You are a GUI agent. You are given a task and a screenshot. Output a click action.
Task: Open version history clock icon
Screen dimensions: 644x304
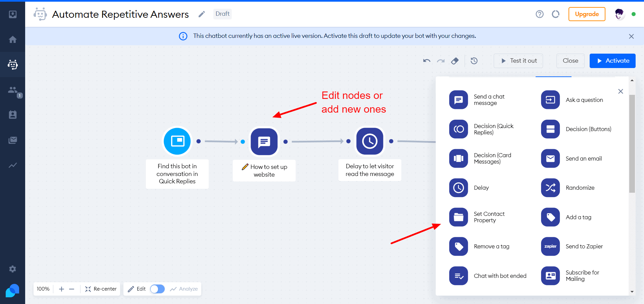pyautogui.click(x=474, y=61)
